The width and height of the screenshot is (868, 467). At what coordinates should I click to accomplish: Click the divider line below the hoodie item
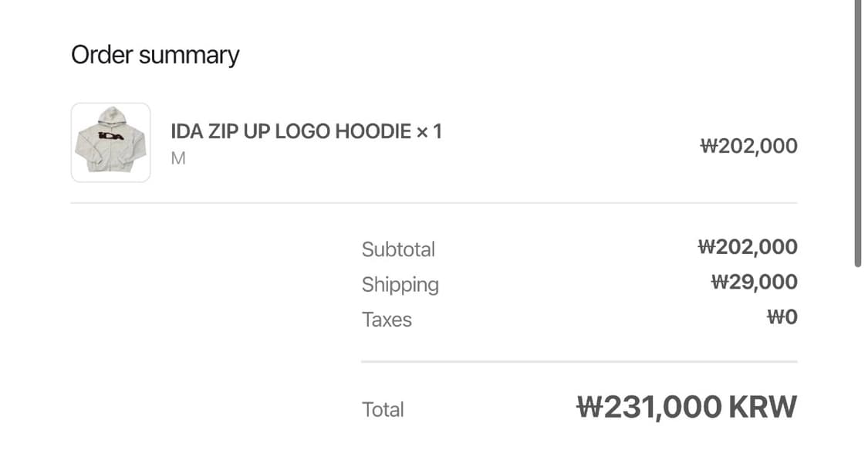[434, 203]
